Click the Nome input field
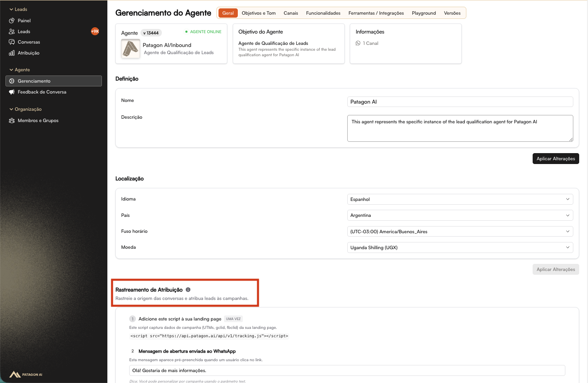The height and width of the screenshot is (383, 588). coord(460,102)
